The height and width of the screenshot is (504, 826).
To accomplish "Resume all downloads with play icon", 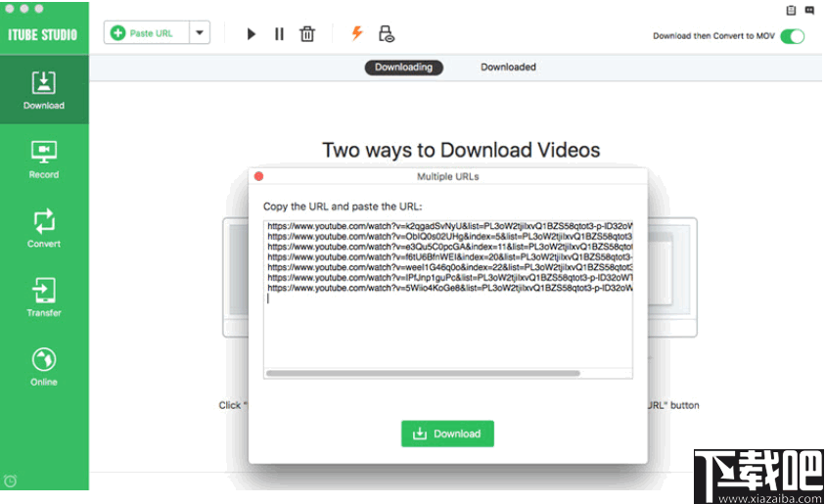I will (251, 34).
